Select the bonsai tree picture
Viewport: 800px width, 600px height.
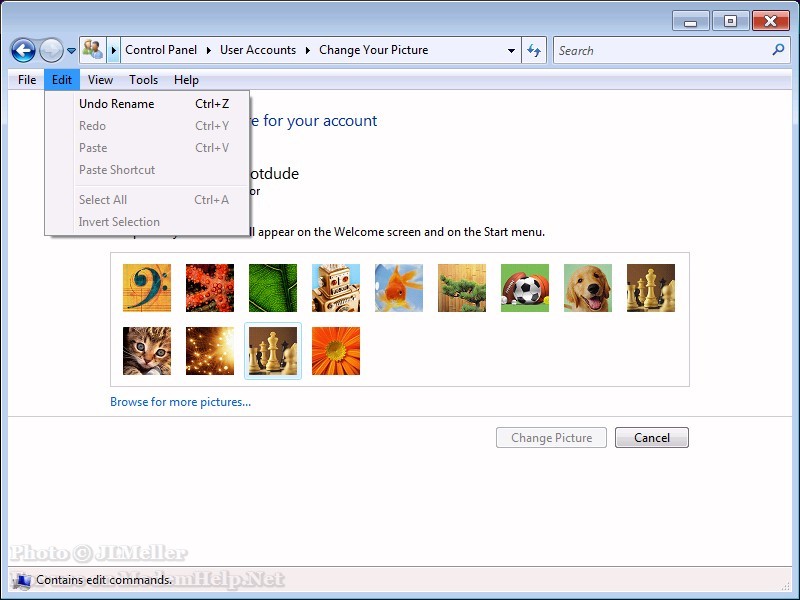pyautogui.click(x=462, y=288)
